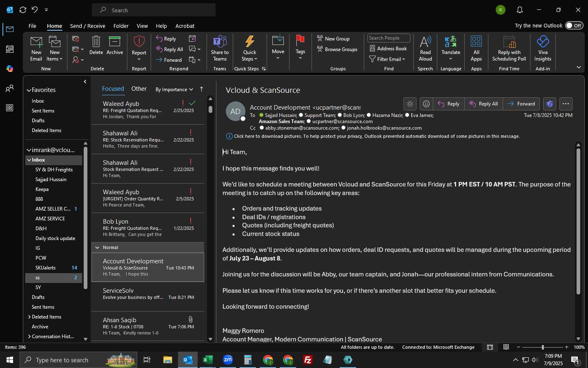Click the notifications bell icon
588x368 pixels.
click(x=519, y=10)
